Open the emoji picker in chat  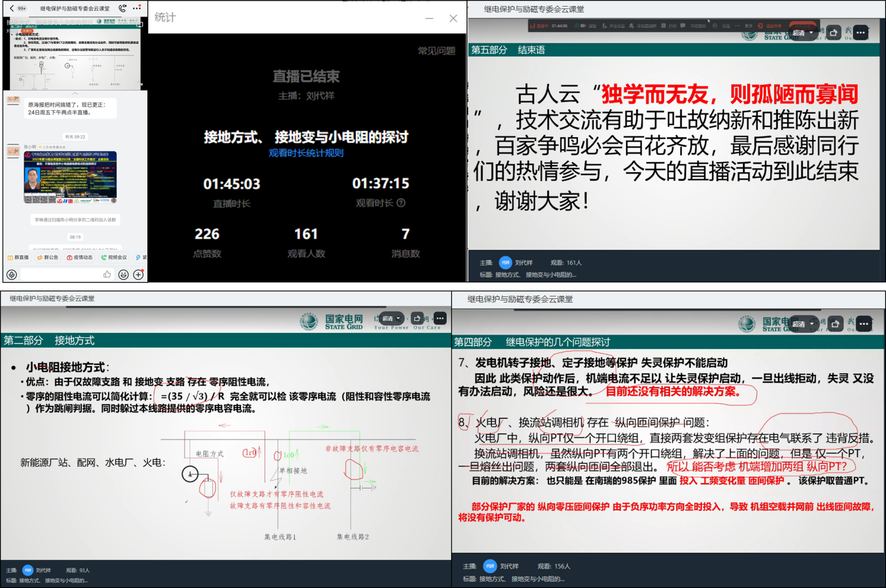click(123, 274)
